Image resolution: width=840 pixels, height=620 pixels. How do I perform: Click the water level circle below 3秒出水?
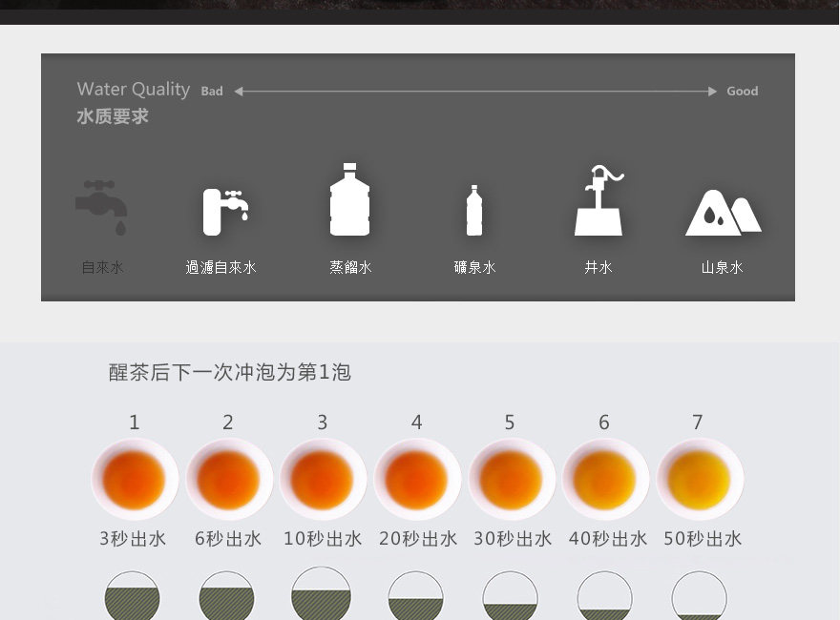[x=132, y=595]
